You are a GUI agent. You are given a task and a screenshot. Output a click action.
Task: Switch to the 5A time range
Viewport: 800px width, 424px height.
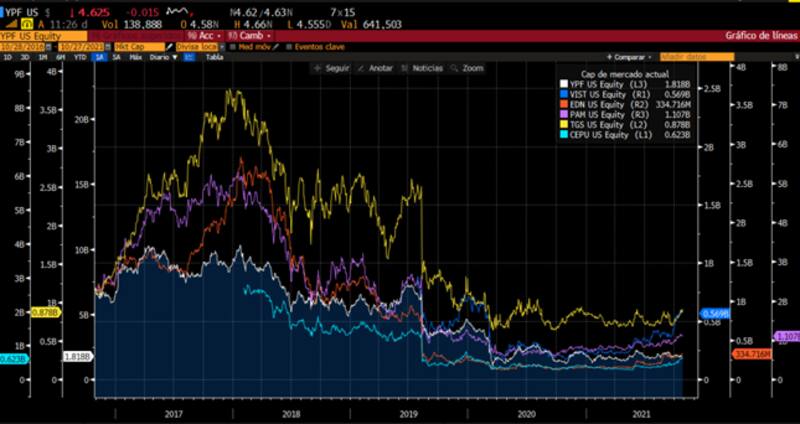click(116, 57)
